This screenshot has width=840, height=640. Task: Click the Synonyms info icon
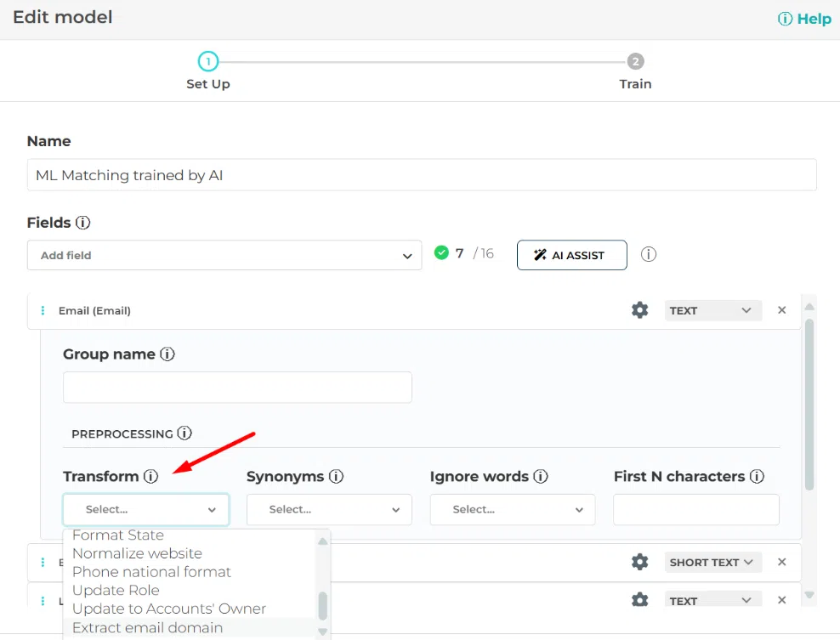pyautogui.click(x=336, y=477)
